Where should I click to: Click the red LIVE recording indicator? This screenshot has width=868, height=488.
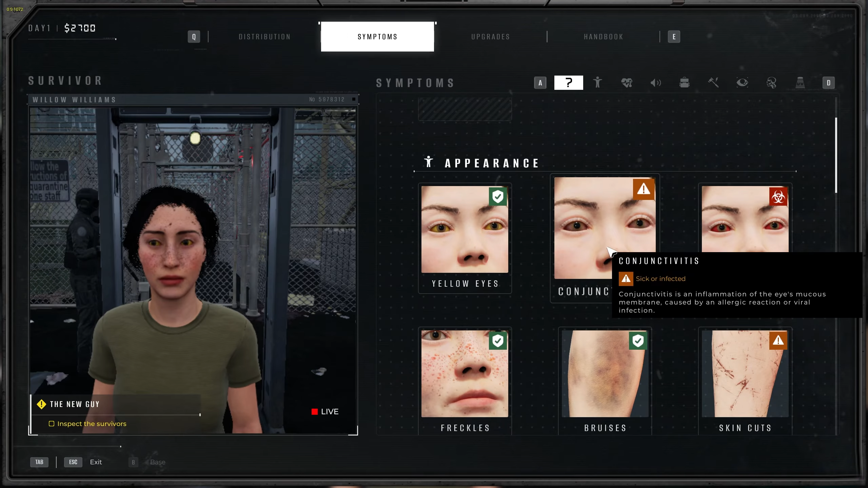(x=325, y=411)
